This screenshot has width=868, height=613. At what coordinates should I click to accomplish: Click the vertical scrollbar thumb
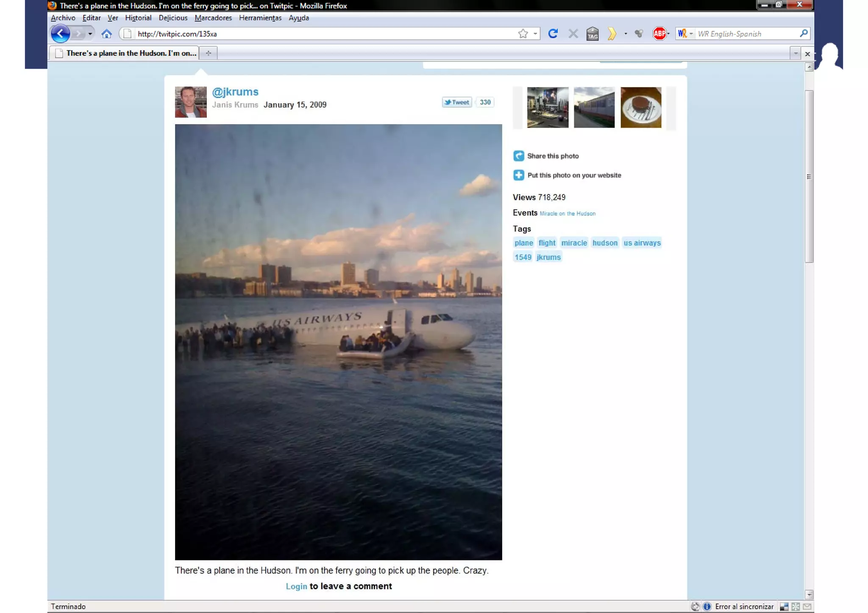click(x=809, y=176)
